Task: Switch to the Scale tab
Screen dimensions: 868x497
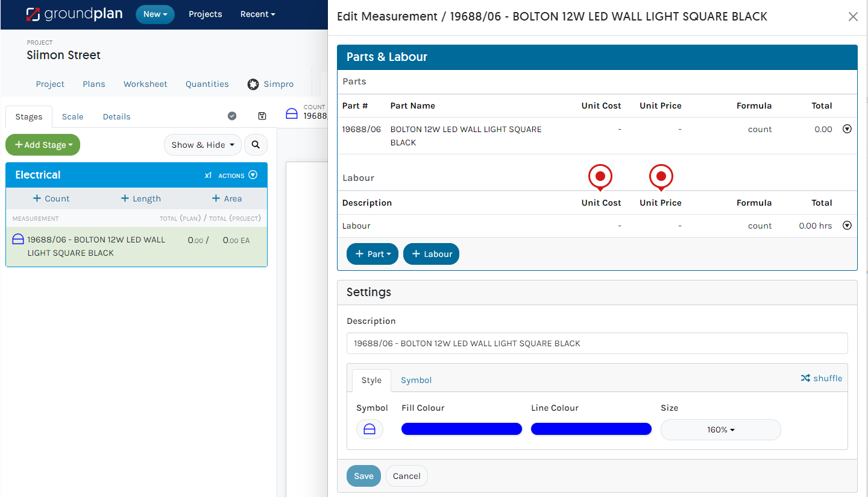Action: pyautogui.click(x=72, y=116)
